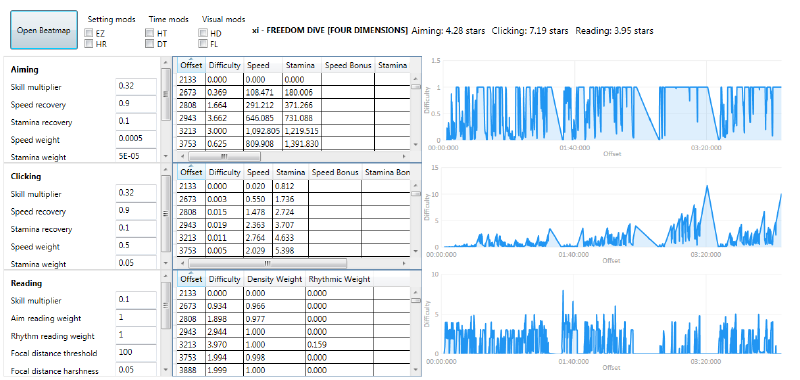800x380 pixels.
Task: Sort Aiming table by Speed column
Action: pos(263,65)
